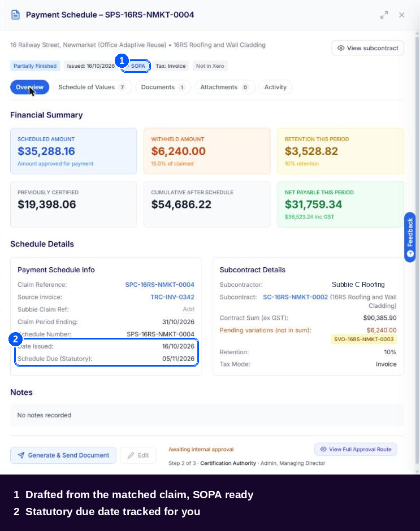Image resolution: width=420 pixels, height=531 pixels.
Task: Edit the payment schedule
Action: [138, 455]
